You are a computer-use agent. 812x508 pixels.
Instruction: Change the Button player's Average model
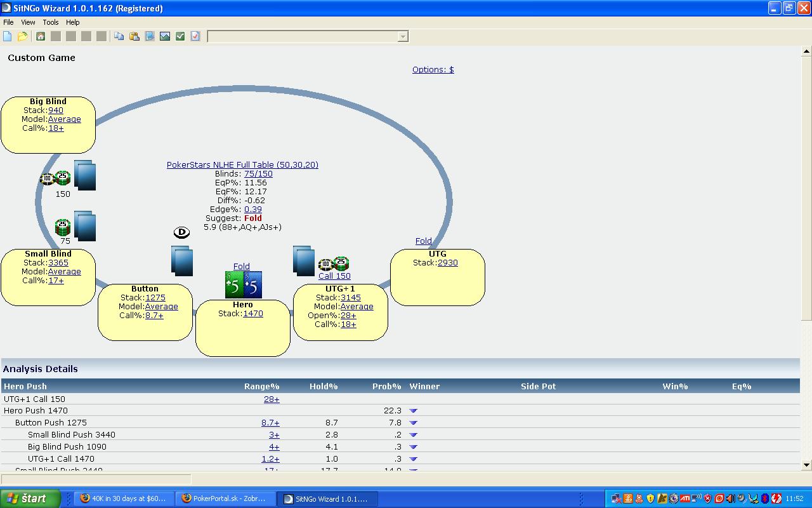tap(162, 306)
